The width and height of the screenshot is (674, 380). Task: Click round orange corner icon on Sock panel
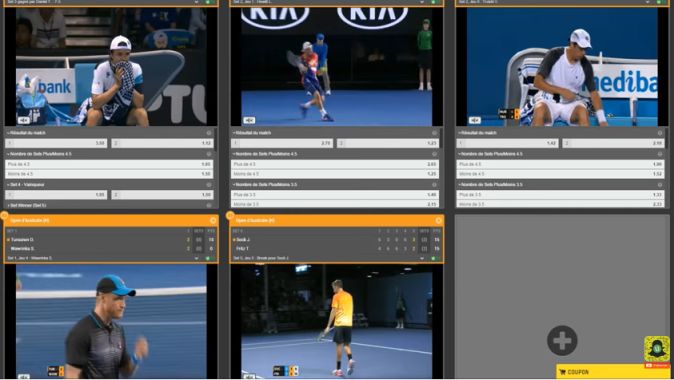[x=230, y=215]
